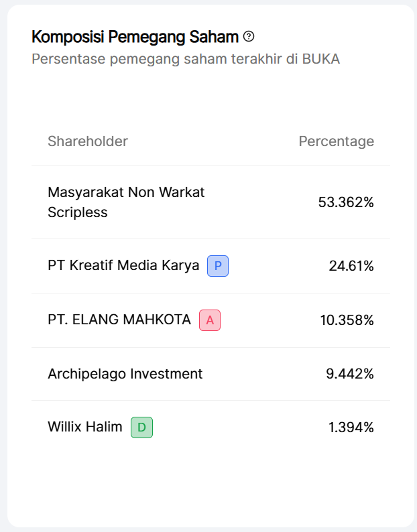Select Archipelago Investment shareholder
This screenshot has height=532, width=417.
point(125,374)
